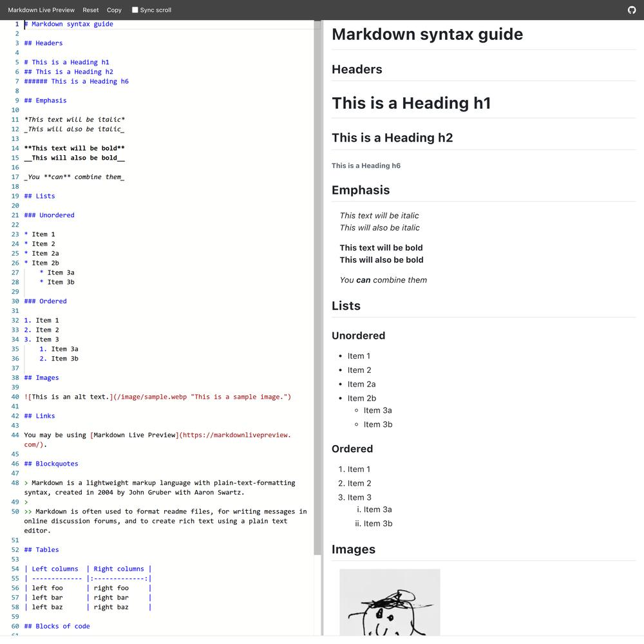Click the Reset button

click(90, 10)
